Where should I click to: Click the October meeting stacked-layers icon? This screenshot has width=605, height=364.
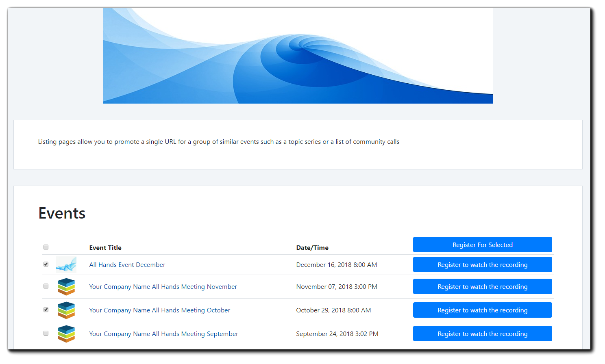(66, 310)
